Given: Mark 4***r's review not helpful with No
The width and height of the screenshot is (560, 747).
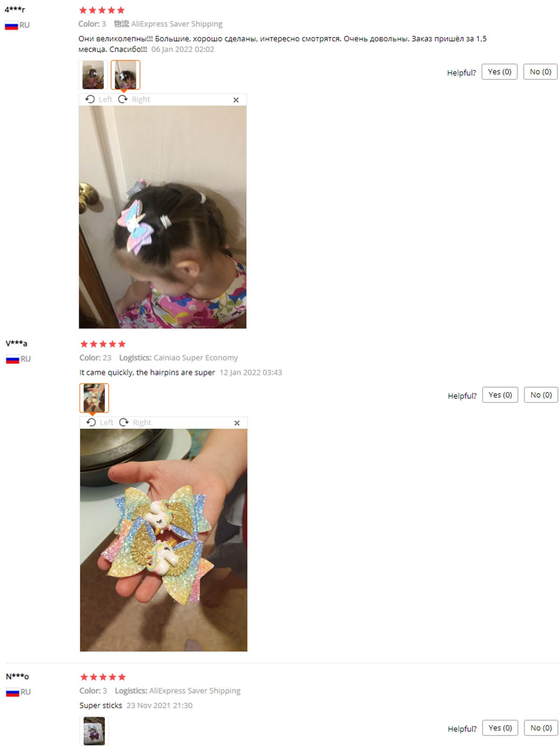Looking at the screenshot, I should (x=540, y=72).
